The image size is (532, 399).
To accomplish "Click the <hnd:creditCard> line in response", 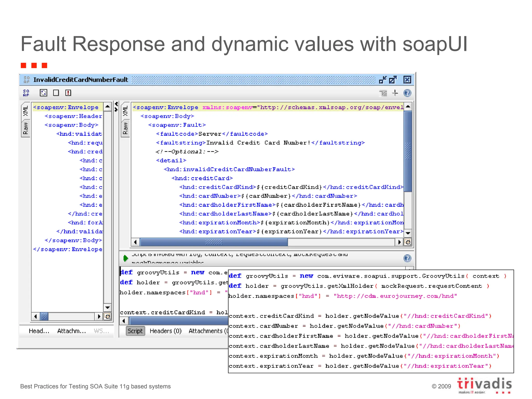I will (202, 178).
